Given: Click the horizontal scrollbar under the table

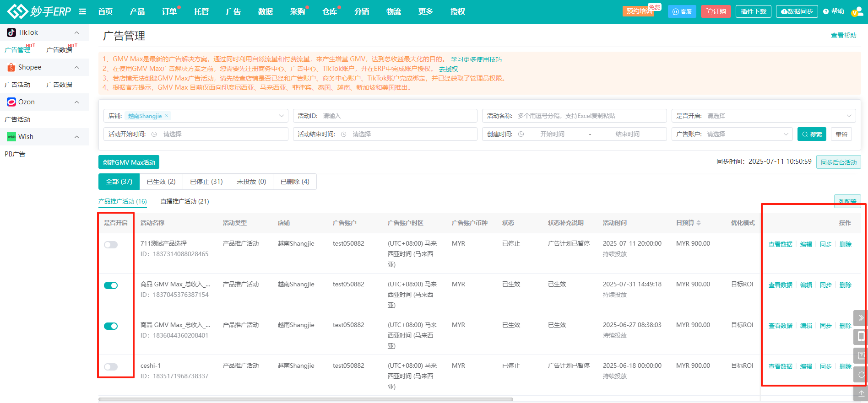Looking at the screenshot, I should coord(306,399).
